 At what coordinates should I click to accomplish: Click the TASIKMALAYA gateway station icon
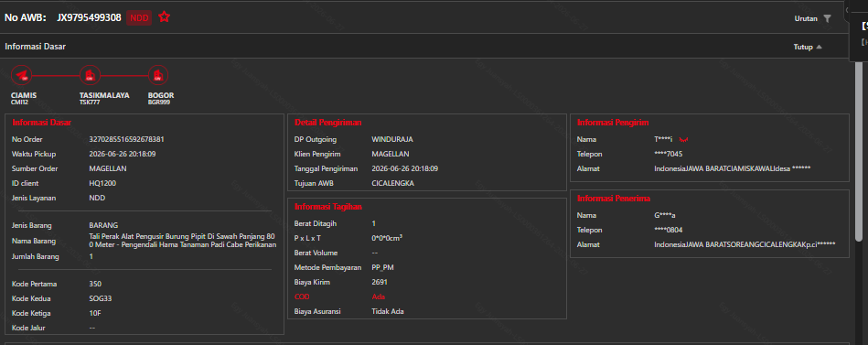(90, 75)
